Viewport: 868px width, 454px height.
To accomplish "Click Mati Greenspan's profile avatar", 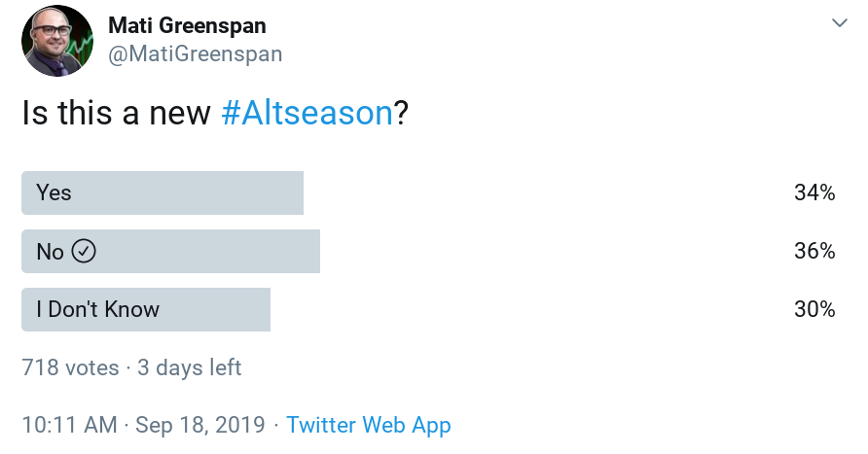I will click(57, 41).
